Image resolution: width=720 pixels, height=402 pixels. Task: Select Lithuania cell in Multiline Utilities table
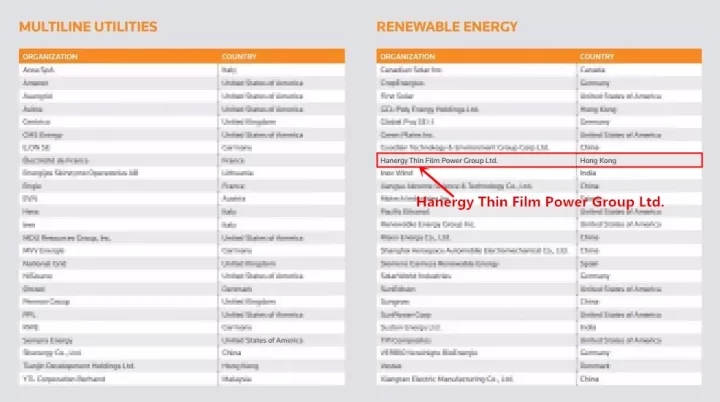coord(281,173)
